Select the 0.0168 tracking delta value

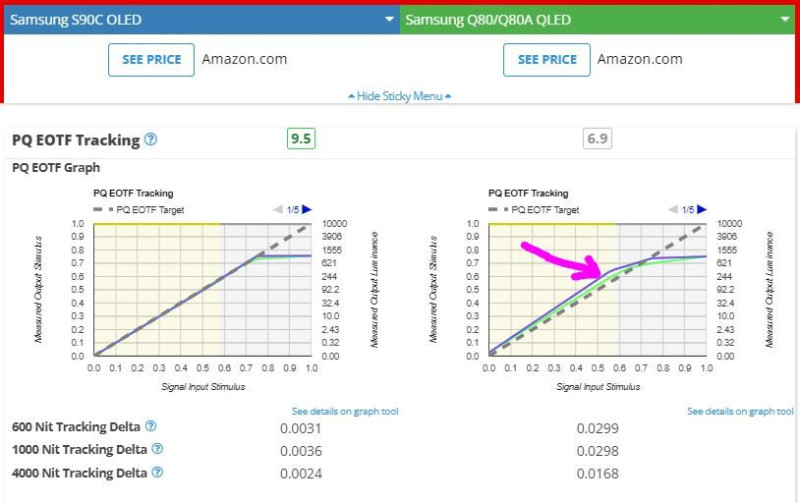tap(597, 473)
